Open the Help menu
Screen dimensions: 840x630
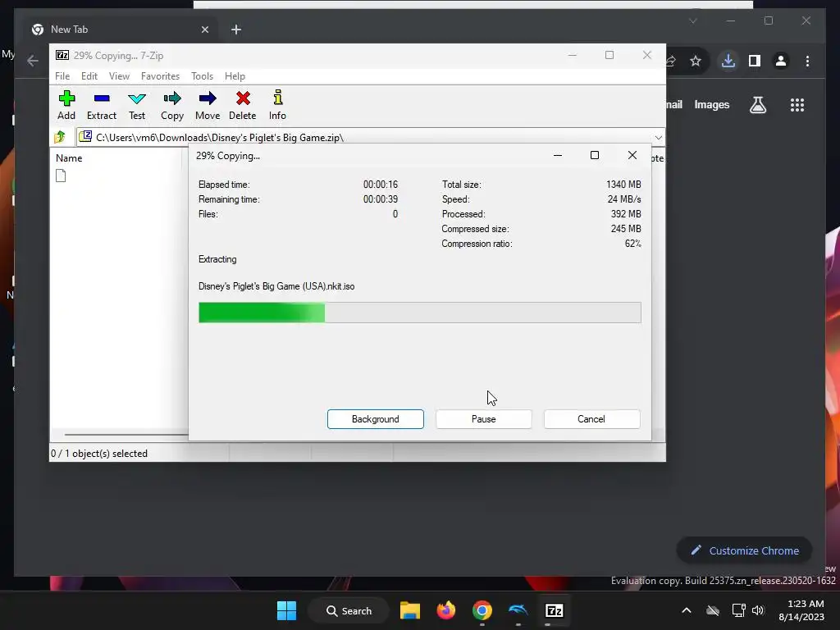tap(235, 76)
